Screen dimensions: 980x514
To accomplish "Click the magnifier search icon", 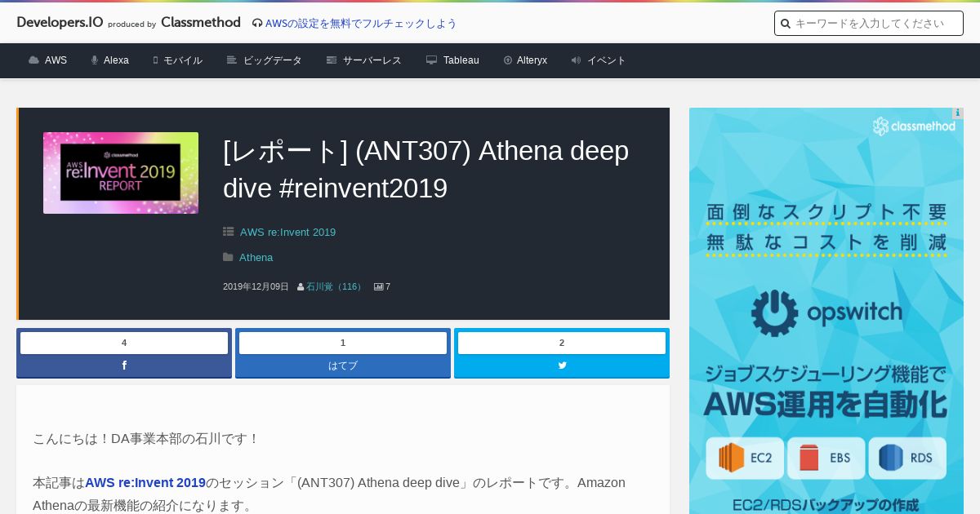I will 786,24.
